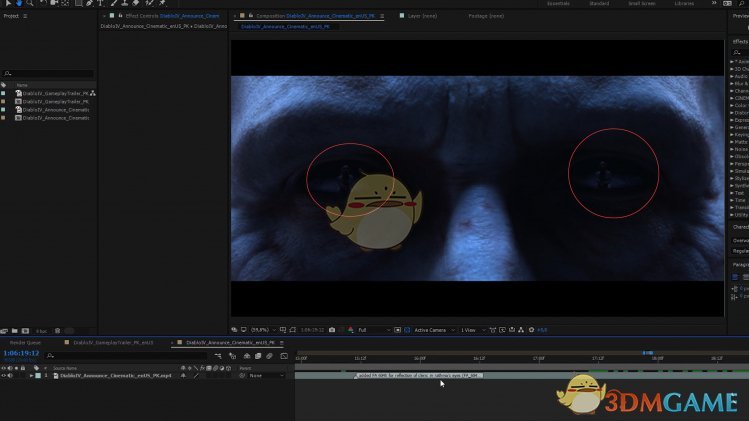Switch to Render Queue tab
The image size is (749, 421).
25,343
